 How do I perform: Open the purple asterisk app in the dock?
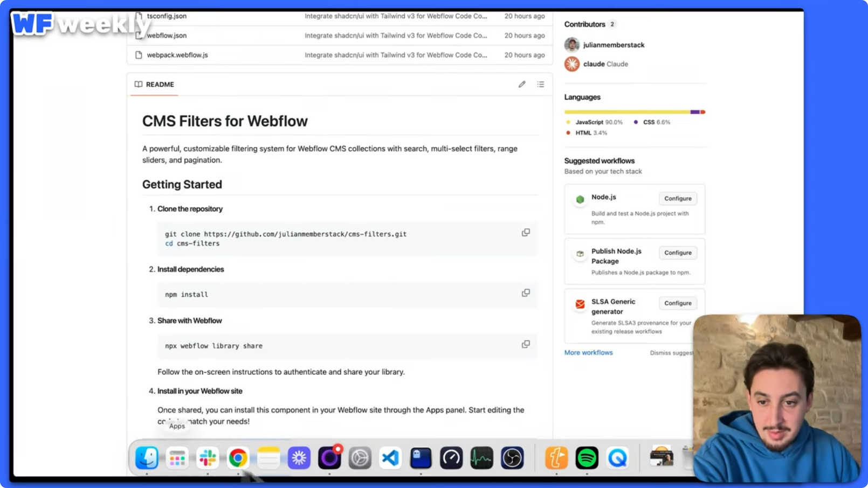click(299, 458)
